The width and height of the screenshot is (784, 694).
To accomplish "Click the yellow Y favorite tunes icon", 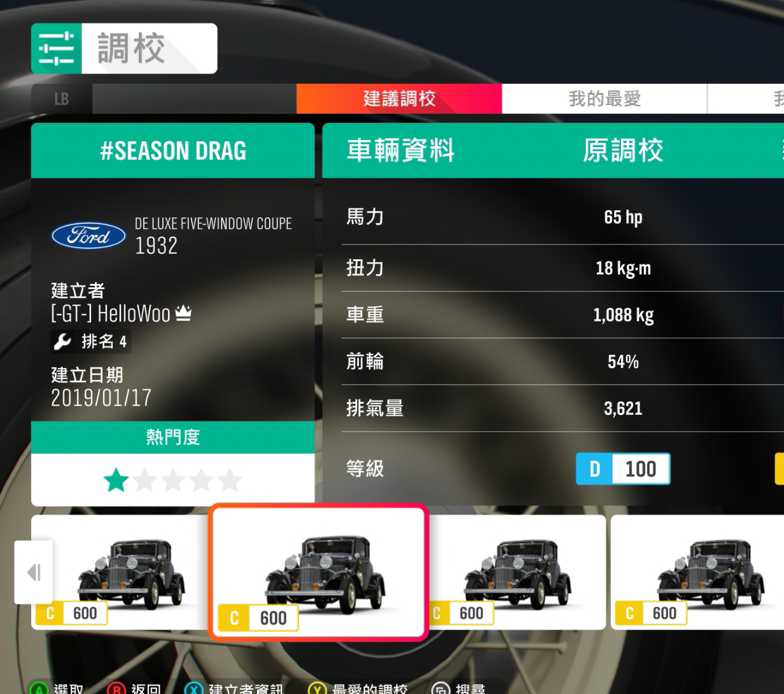I will coord(318,688).
